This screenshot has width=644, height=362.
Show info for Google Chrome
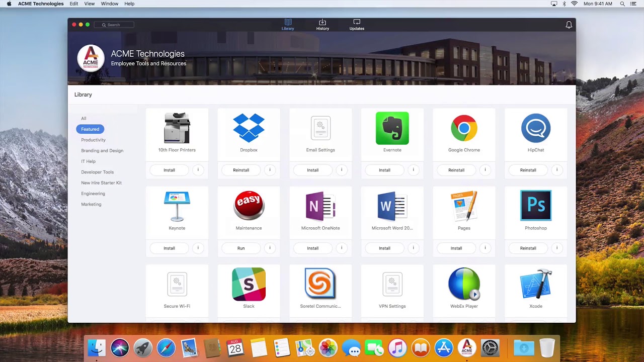[485, 170]
